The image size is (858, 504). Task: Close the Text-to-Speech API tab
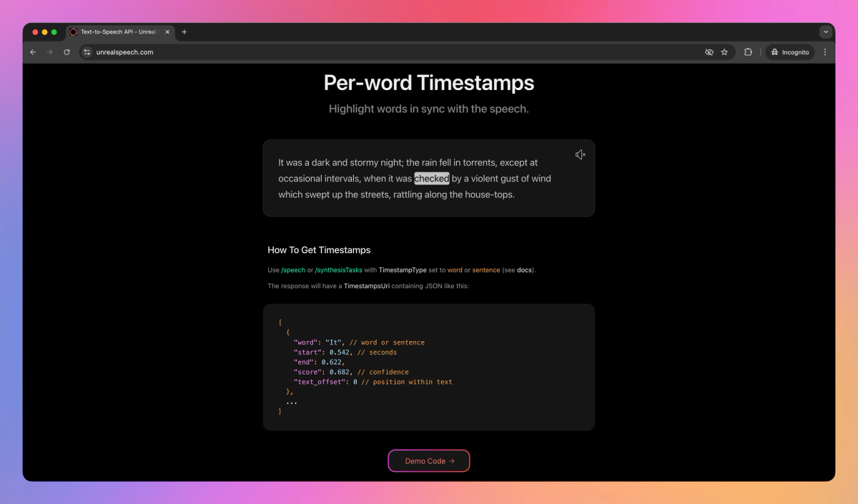(167, 31)
